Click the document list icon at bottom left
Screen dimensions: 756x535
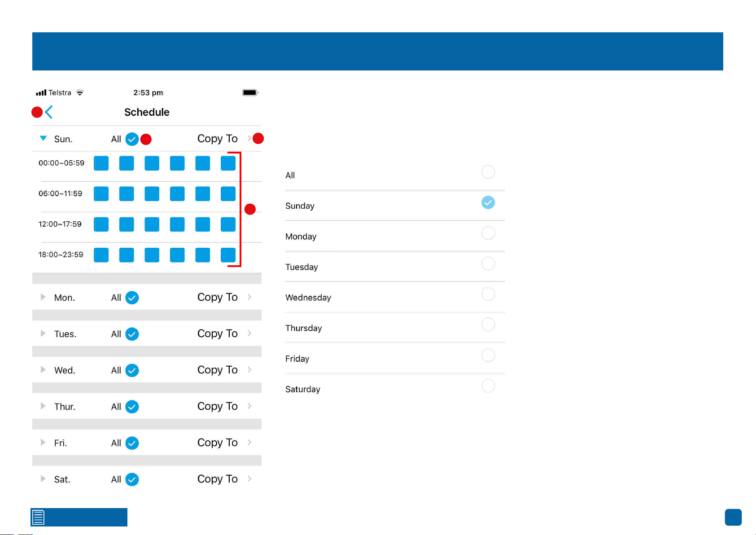[39, 517]
